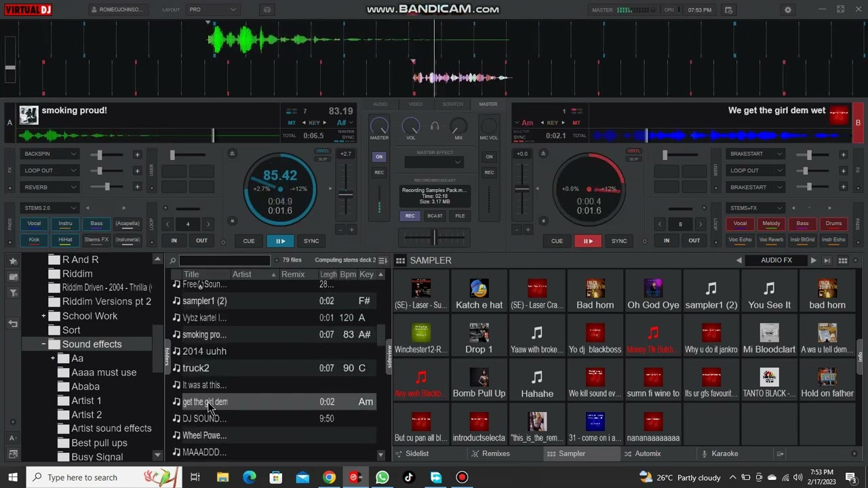Open BACKSPIN effect dropdown on left deck

(x=50, y=154)
